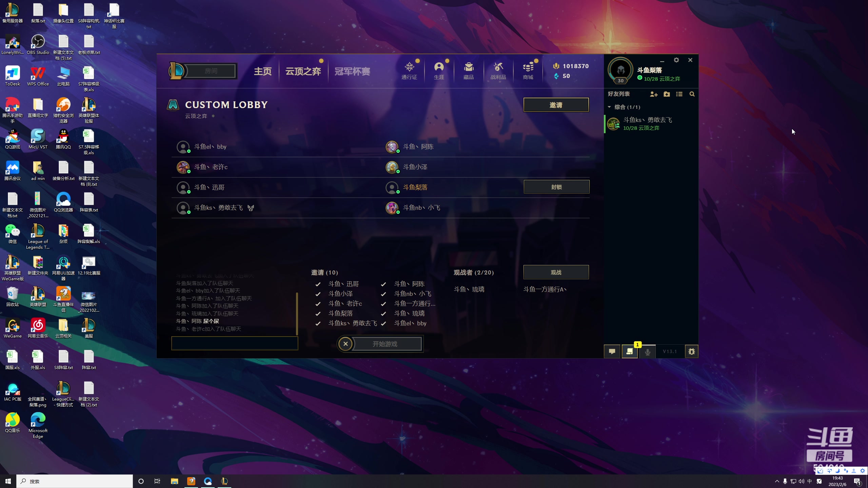Click the 斗鱼梨落 profile avatar

620,70
